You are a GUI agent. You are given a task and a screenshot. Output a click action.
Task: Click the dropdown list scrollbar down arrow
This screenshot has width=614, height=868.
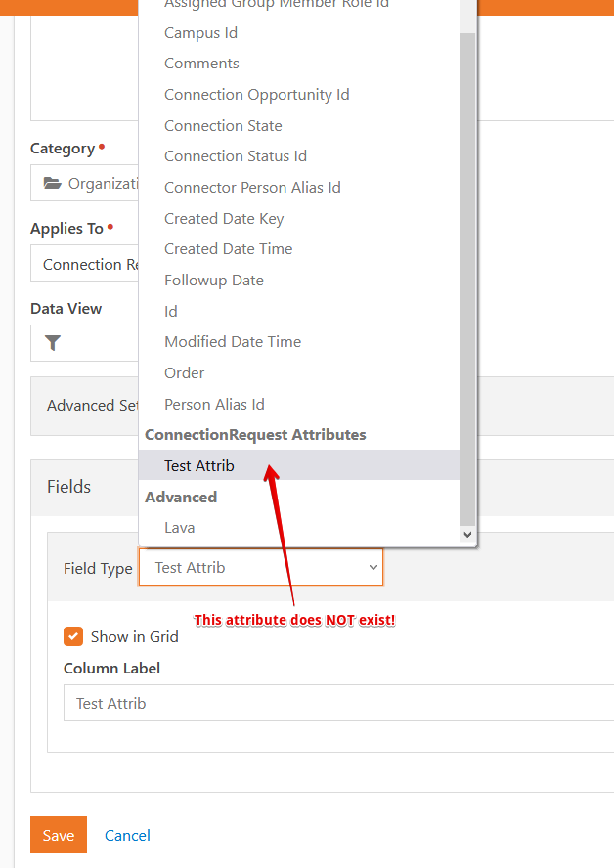click(467, 535)
